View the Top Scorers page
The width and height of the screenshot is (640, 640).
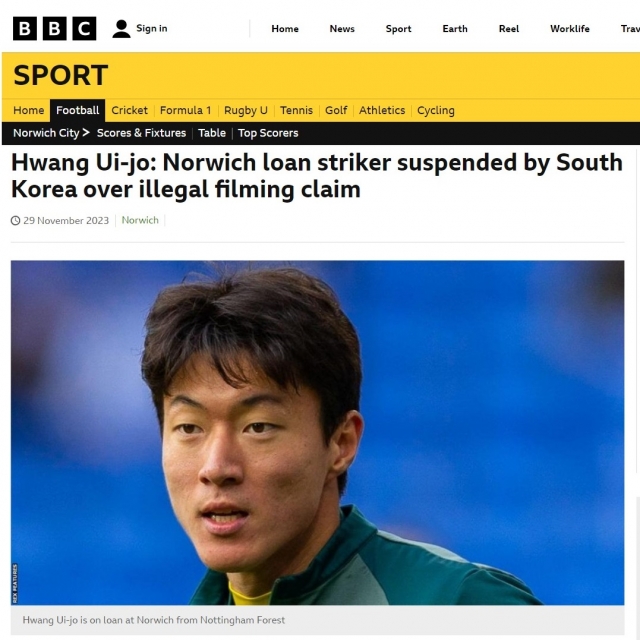(x=268, y=133)
